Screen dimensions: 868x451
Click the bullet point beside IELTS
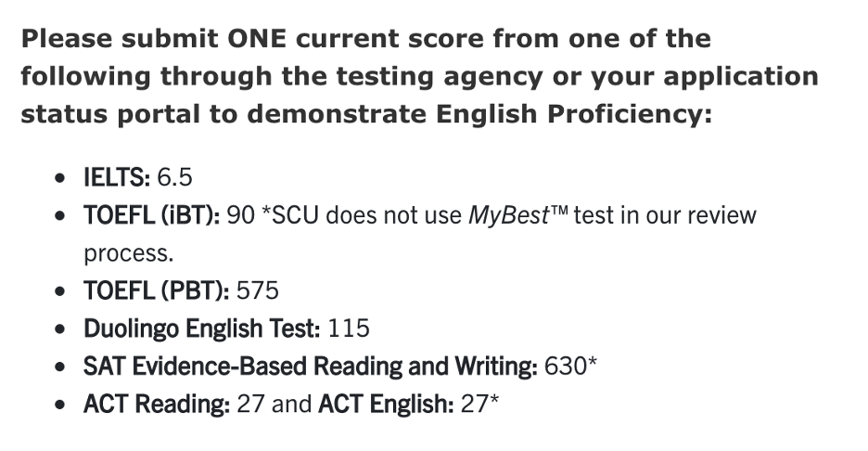pos(60,178)
